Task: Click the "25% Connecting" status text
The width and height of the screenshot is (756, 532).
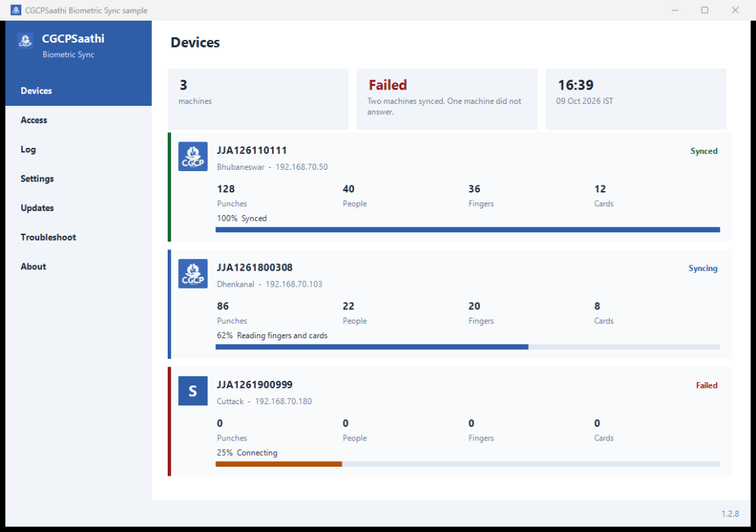Action: 247,453
